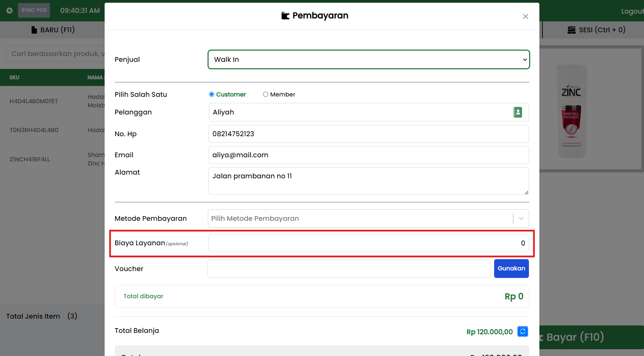
Task: Click the blue refresh icon beside Total Belanja
Action: pos(522,331)
